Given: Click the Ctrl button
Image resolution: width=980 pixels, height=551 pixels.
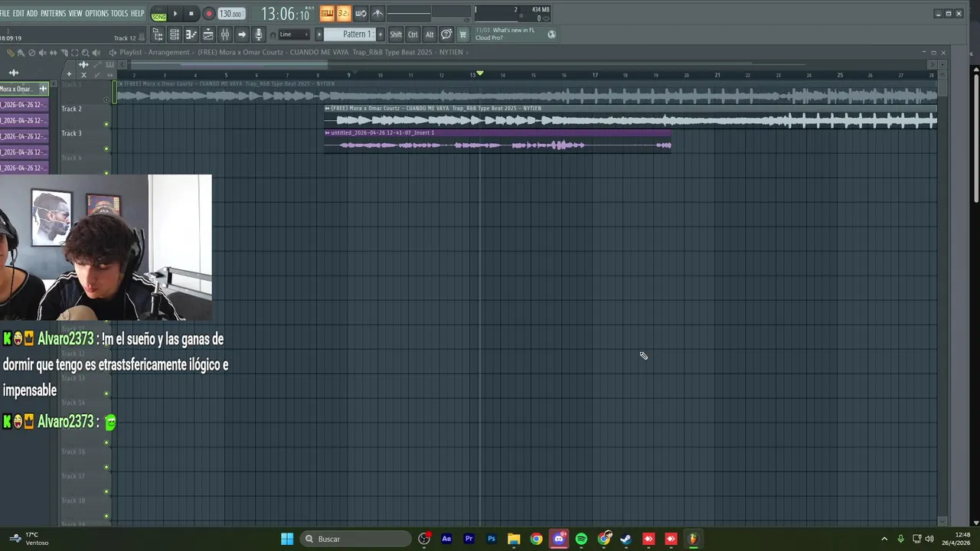Looking at the screenshot, I should 413,34.
